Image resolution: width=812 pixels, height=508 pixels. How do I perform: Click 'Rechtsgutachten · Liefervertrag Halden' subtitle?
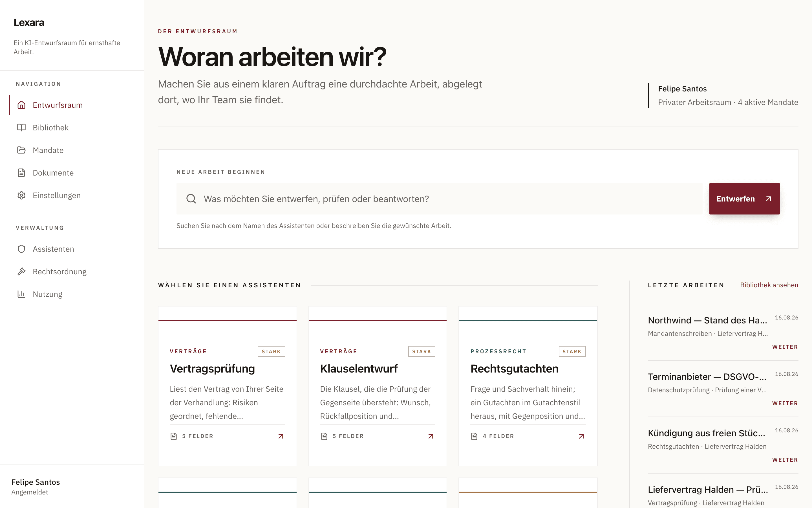707,446
